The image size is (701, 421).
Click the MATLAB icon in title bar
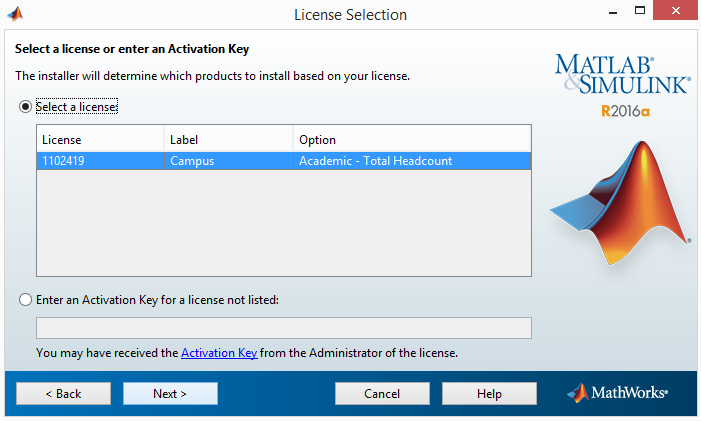point(15,14)
